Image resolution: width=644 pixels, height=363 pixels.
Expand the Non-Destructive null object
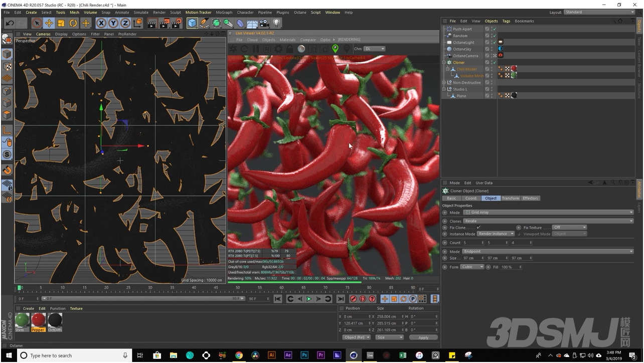(444, 82)
